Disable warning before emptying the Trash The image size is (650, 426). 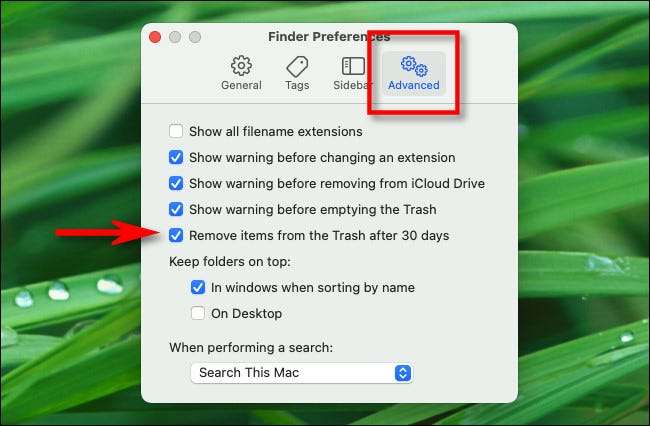[176, 209]
